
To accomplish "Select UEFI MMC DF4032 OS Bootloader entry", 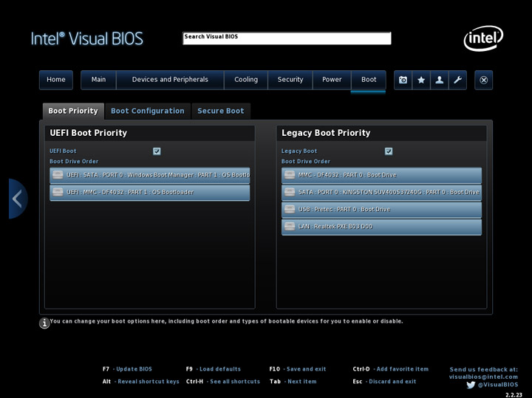I will [149, 192].
